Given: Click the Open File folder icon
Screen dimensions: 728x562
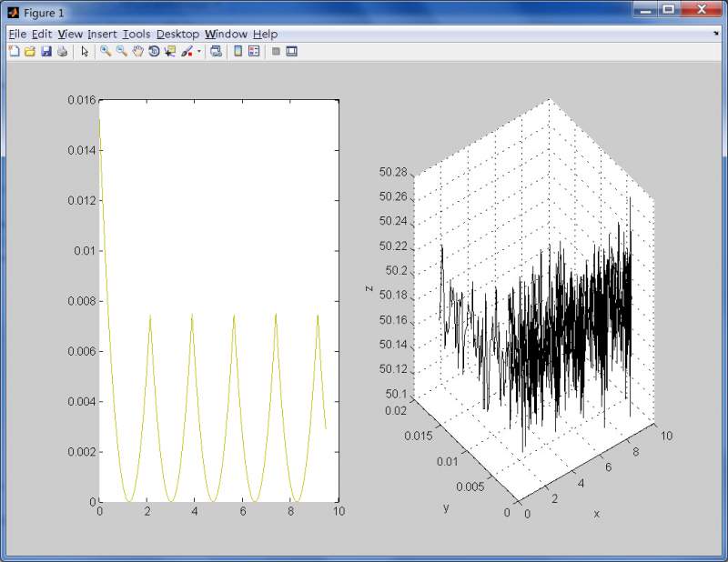Looking at the screenshot, I should tap(29, 52).
